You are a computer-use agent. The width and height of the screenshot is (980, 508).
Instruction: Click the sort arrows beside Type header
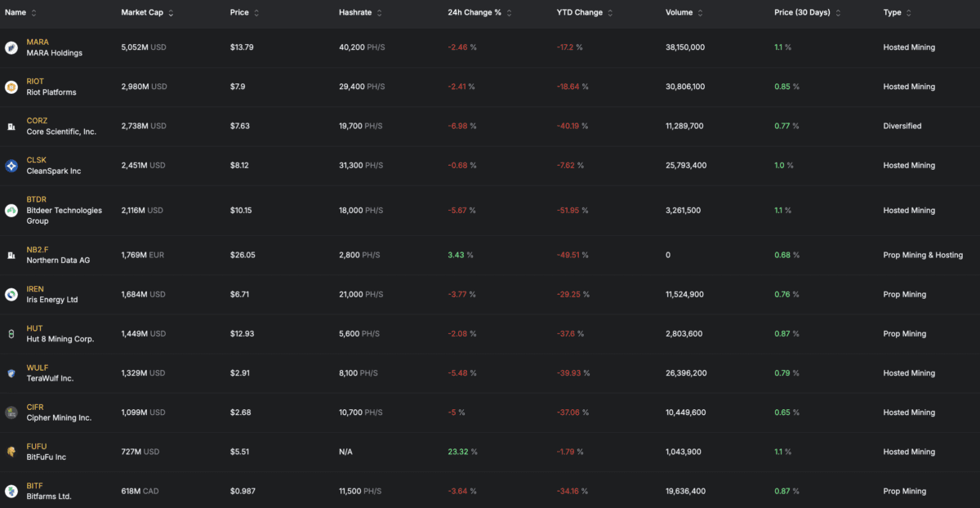coord(910,13)
